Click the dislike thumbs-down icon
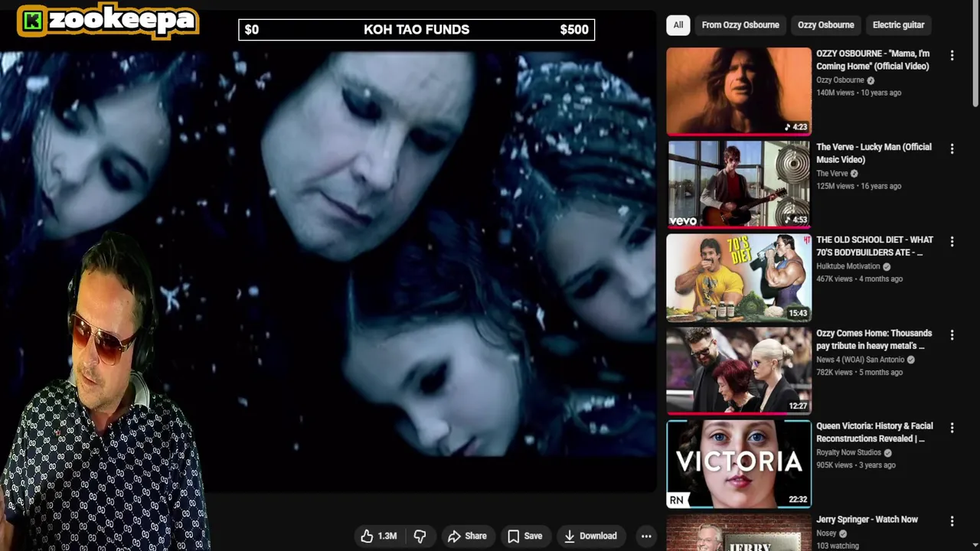The width and height of the screenshot is (980, 551). coord(420,536)
